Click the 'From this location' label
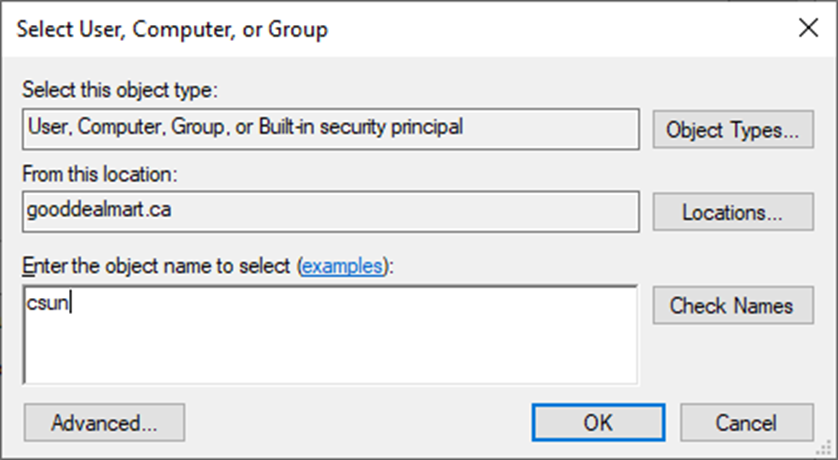 [99, 174]
